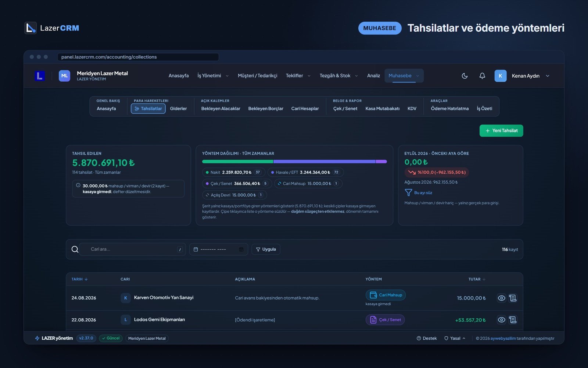Open receipt icon for Lodos Gemi row
Image resolution: width=588 pixels, height=368 pixels.
click(513, 320)
